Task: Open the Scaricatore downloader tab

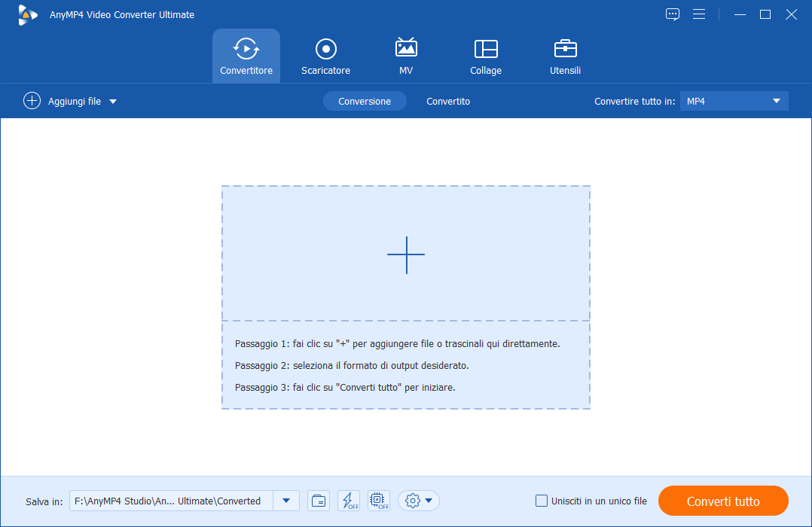Action: [325, 56]
